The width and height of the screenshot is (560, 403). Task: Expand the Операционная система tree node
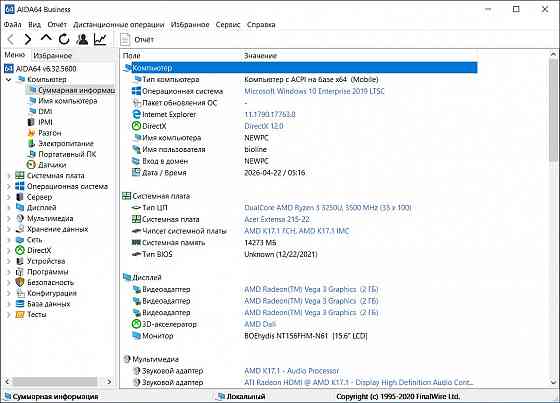point(9,186)
